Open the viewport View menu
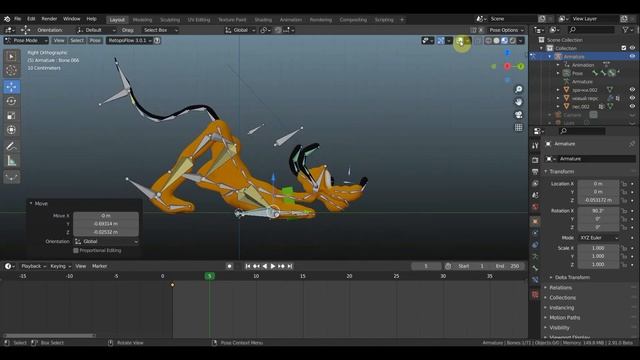The width and height of the screenshot is (640, 360). click(x=59, y=40)
